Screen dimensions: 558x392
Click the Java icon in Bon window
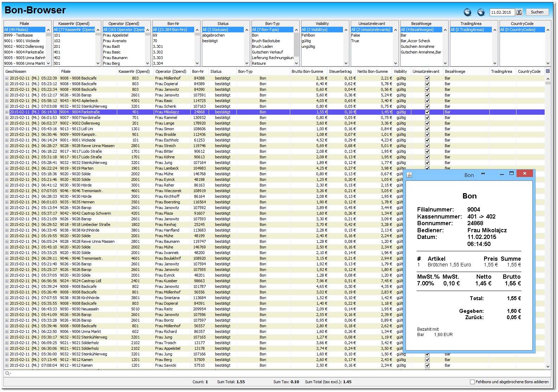(x=409, y=175)
